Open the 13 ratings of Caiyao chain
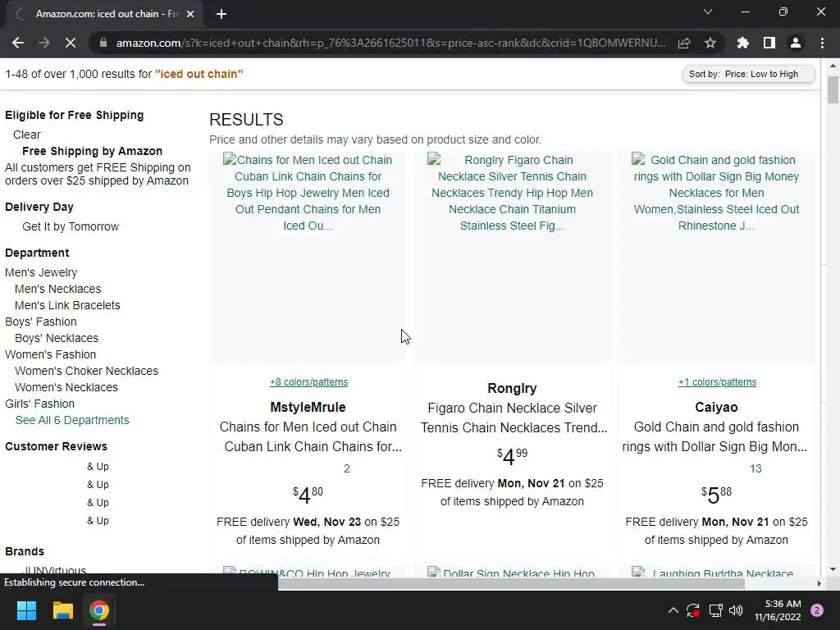The width and height of the screenshot is (840, 630). click(756, 468)
